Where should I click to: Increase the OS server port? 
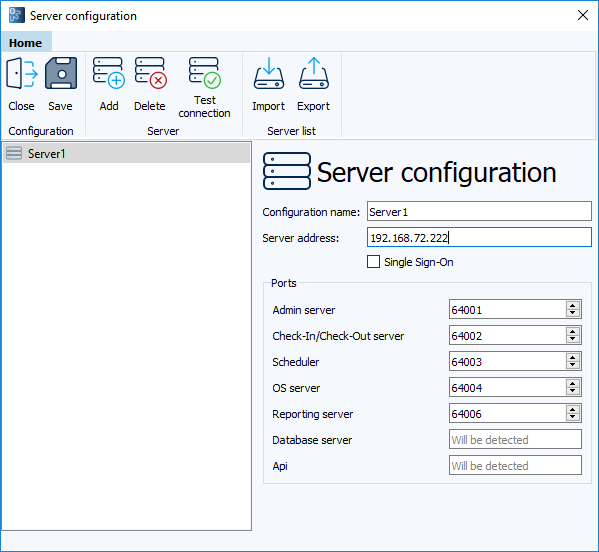(x=572, y=383)
